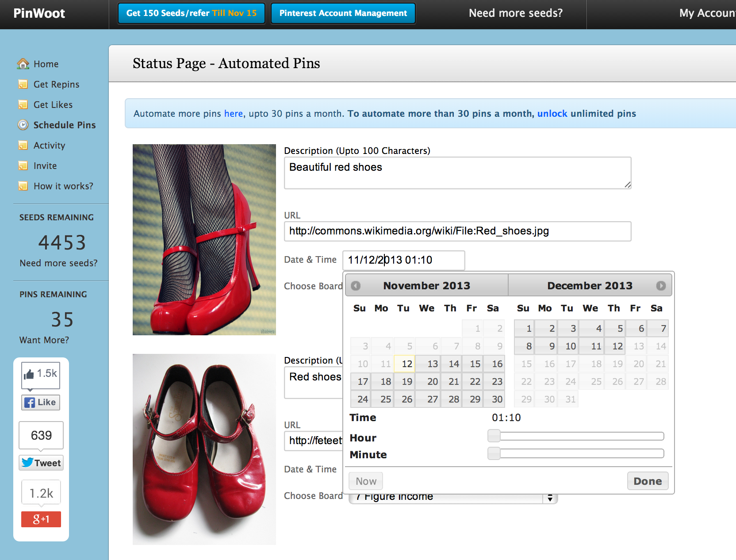Viewport: 736px width, 560px height.
Task: Click the red high heels thumbnail
Action: [204, 240]
